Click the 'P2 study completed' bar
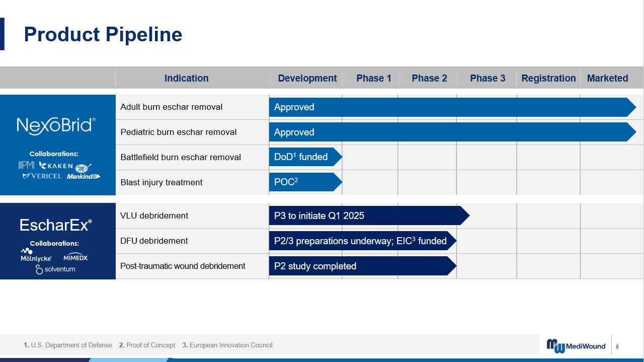This screenshot has width=644, height=362. 363,266
